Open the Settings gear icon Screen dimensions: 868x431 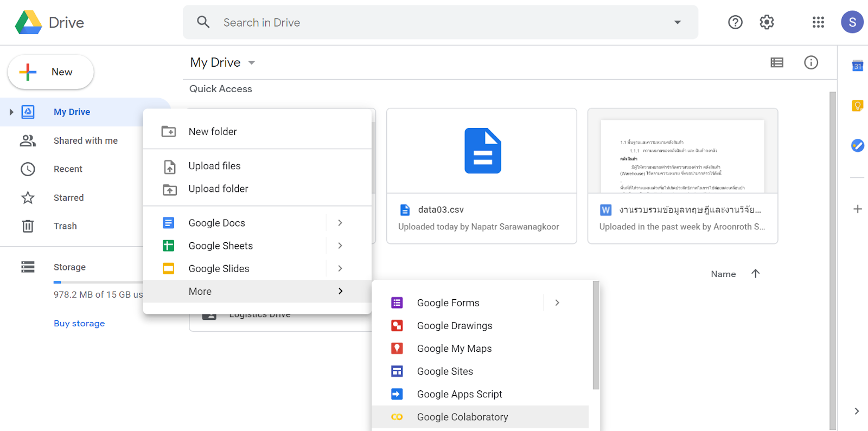click(767, 22)
